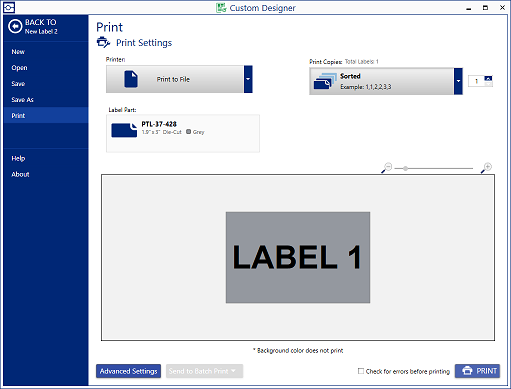Choose Save from the sidebar menu
The image size is (511, 389).
tap(46, 84)
